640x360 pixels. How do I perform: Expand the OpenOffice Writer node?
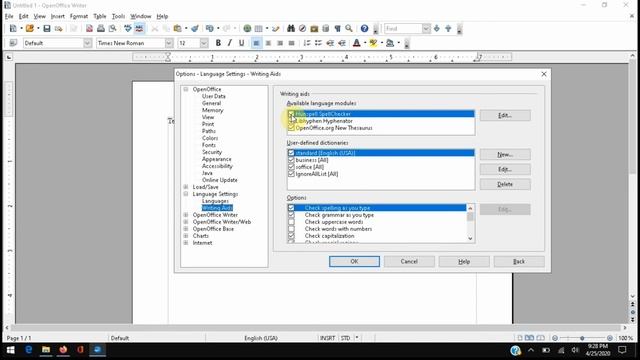click(x=186, y=215)
